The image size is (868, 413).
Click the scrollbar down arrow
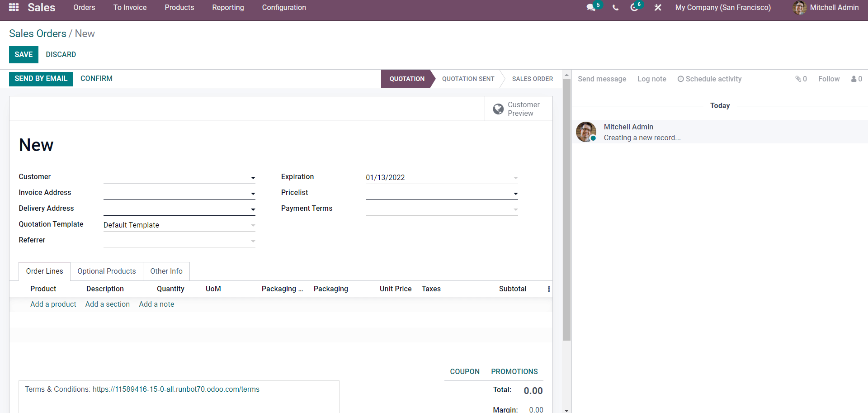tap(566, 410)
